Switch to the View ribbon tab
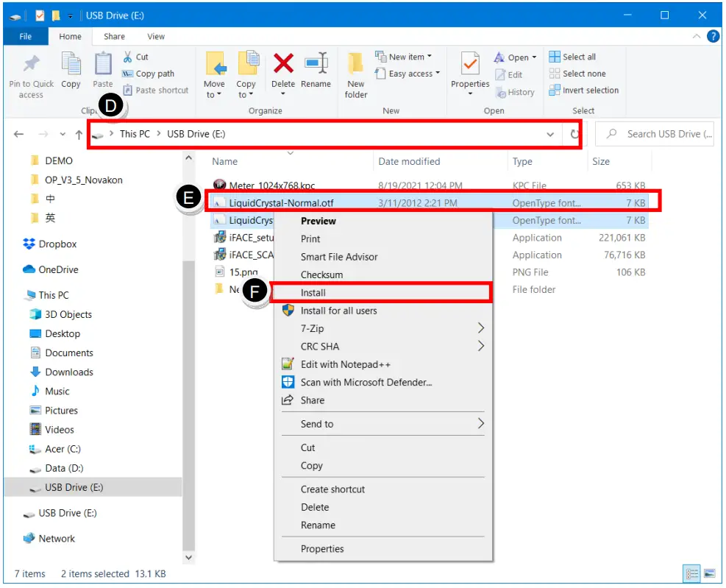The height and width of the screenshot is (588, 726). (156, 37)
